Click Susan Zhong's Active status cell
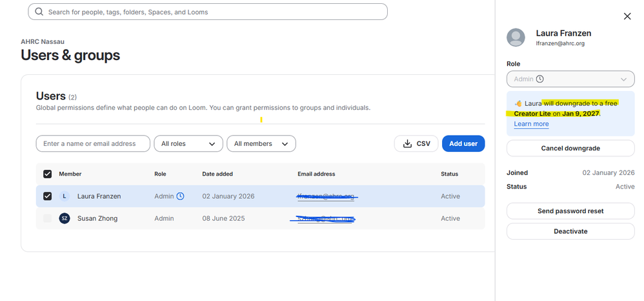 [x=450, y=218]
